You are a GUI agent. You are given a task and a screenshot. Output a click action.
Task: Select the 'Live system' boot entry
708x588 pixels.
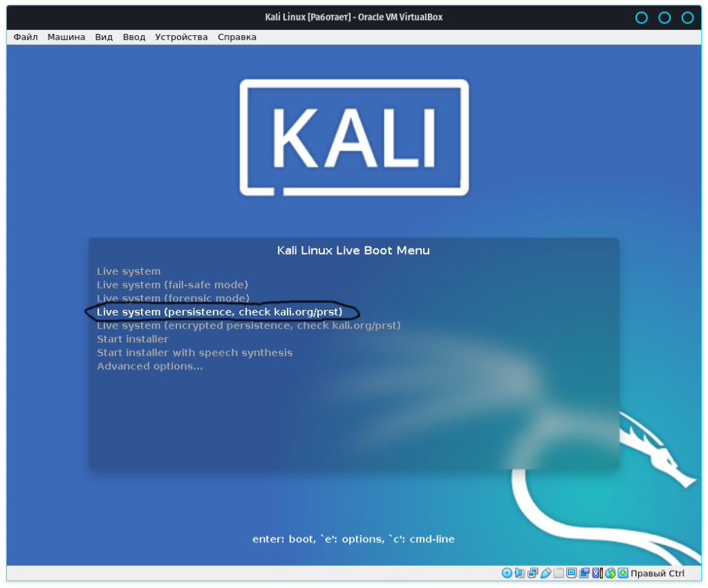point(129,271)
